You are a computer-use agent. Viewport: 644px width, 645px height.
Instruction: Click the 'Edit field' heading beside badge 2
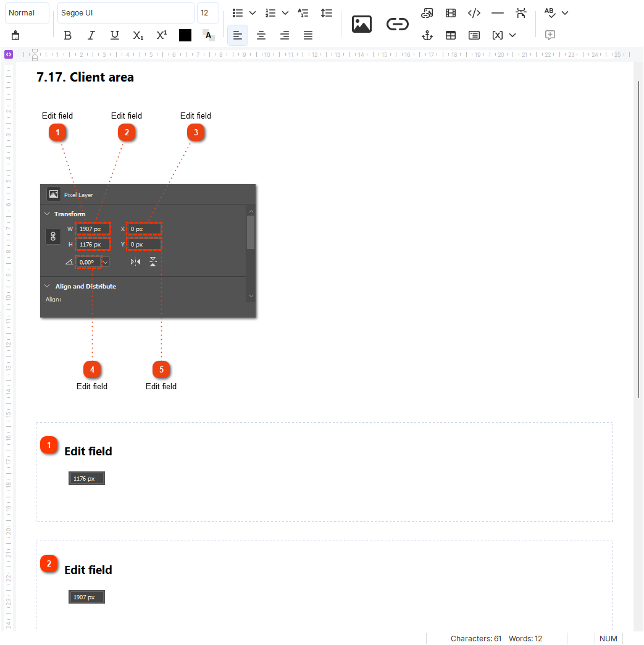[x=88, y=570]
